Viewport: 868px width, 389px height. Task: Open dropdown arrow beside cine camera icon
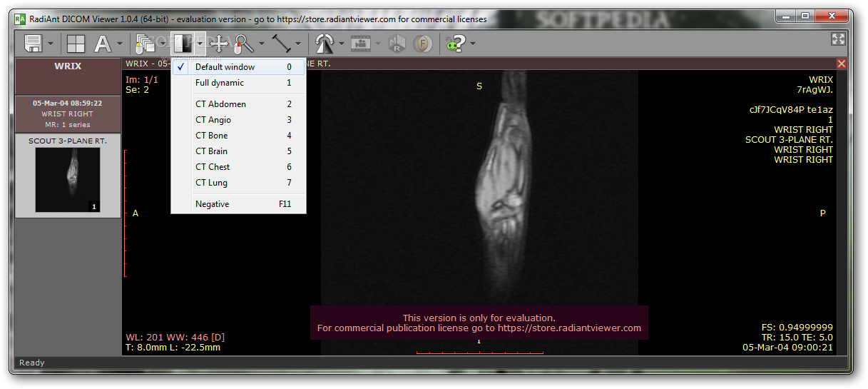click(x=377, y=44)
